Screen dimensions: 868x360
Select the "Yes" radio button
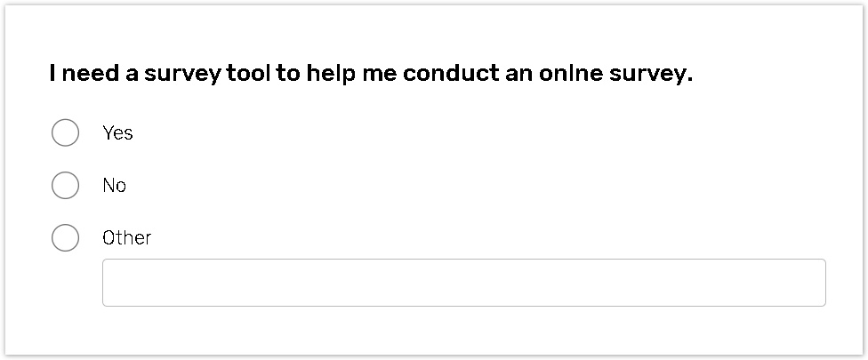[x=66, y=133]
